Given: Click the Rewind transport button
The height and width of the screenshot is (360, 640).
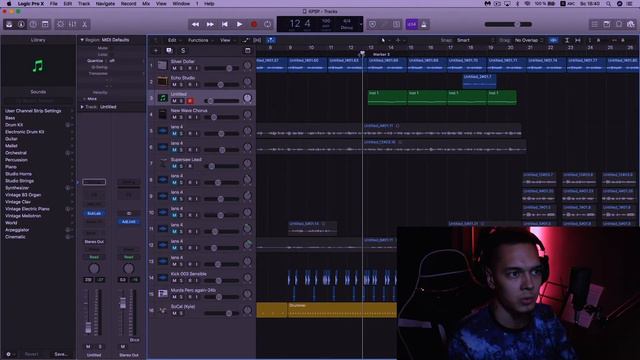Looking at the screenshot, I should pyautogui.click(x=196, y=24).
